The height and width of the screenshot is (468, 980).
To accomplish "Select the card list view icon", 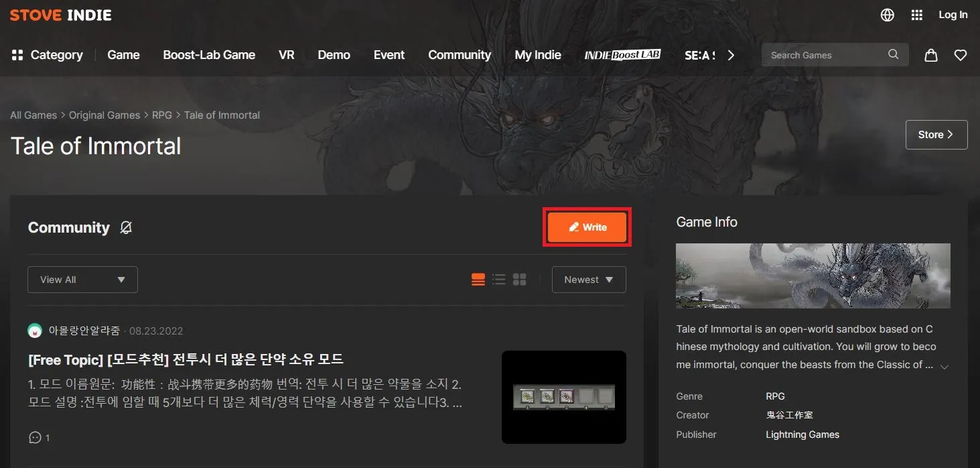I will tap(478, 280).
